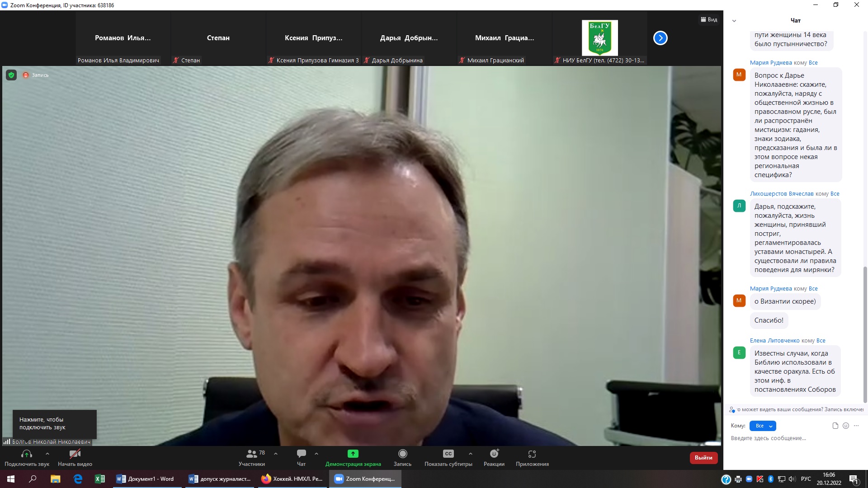This screenshot has height=488, width=868.
Task: Click the Chat bubble icon in toolbar
Action: pyautogui.click(x=302, y=454)
